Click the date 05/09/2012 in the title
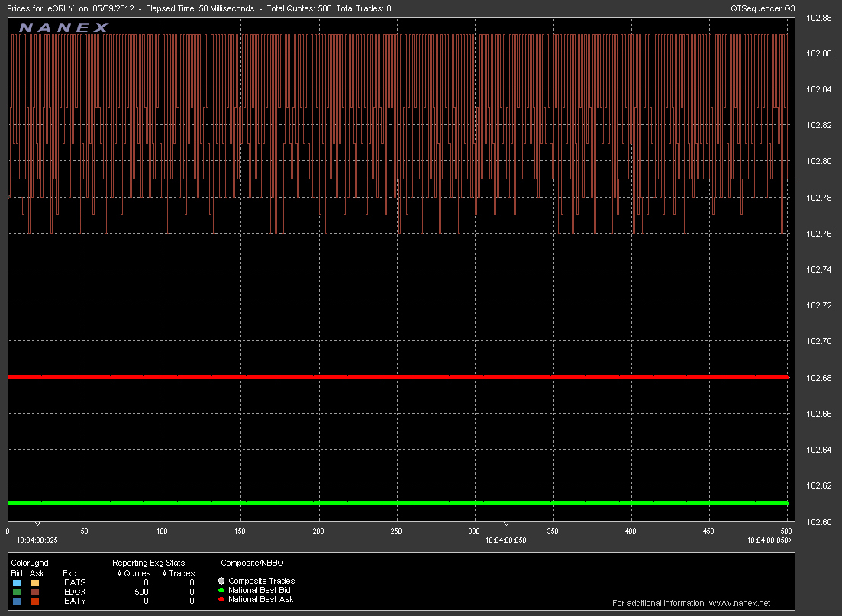The height and width of the screenshot is (616, 842). tap(113, 8)
